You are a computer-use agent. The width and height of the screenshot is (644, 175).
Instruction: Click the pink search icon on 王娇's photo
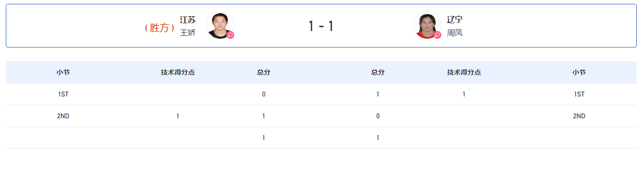click(x=230, y=35)
